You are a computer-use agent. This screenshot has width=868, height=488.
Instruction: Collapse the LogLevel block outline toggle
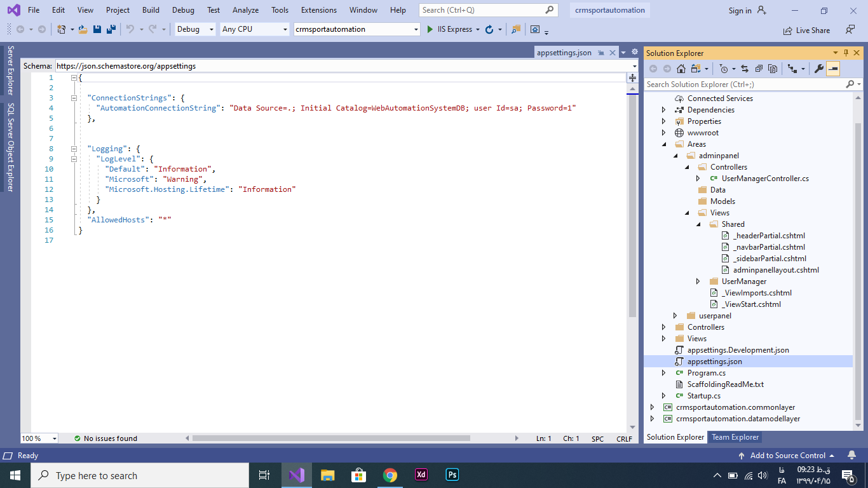(x=74, y=159)
